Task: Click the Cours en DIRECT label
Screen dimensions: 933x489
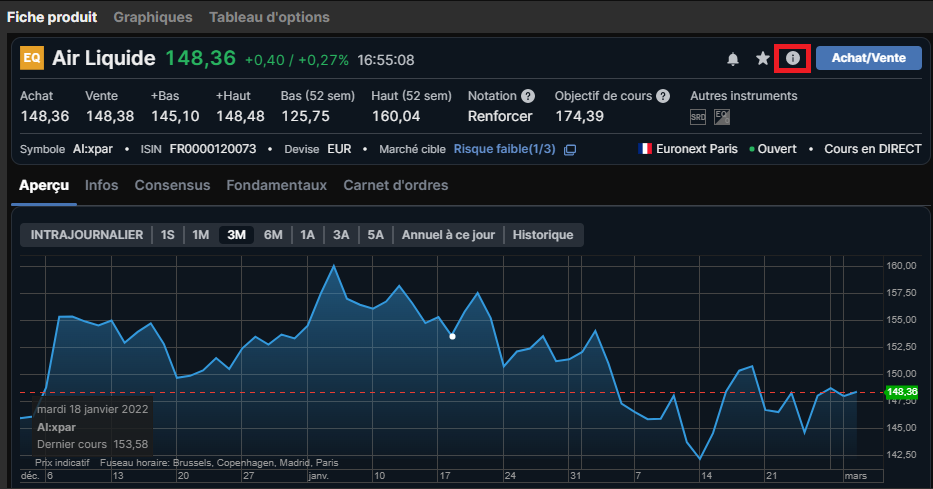Action: click(873, 149)
